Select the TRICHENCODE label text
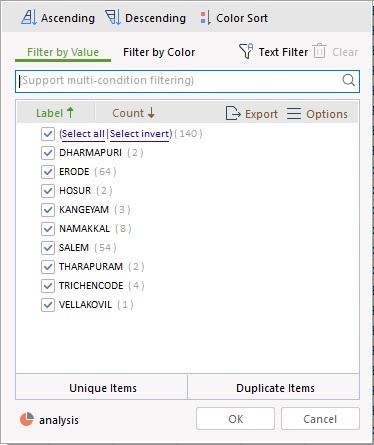Screen dimensions: 374x445 coord(91,286)
